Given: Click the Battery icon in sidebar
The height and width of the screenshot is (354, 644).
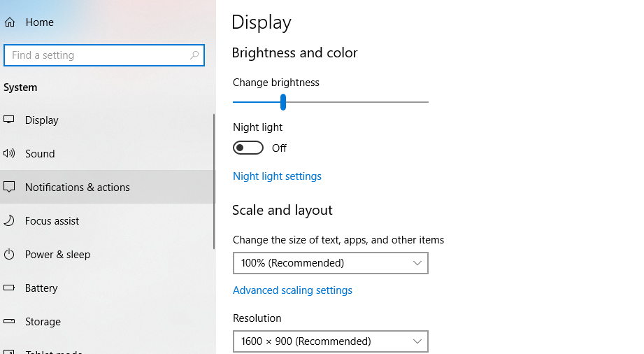Looking at the screenshot, I should (9, 288).
